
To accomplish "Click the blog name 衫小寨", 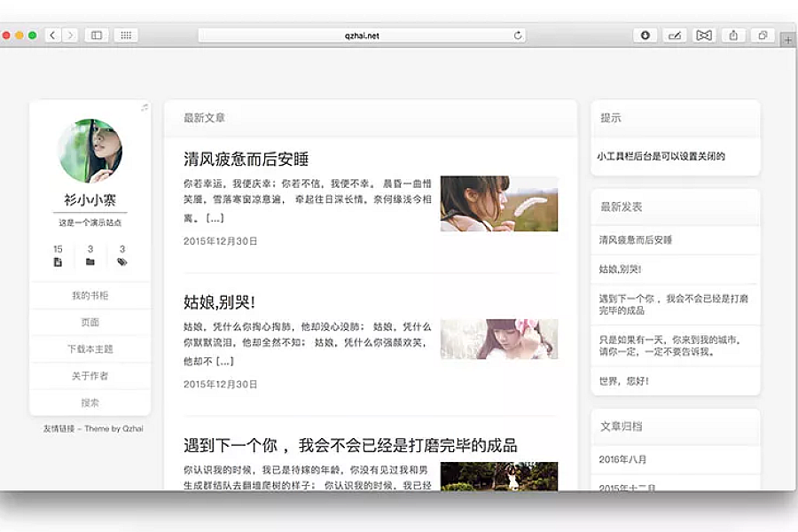I will (90, 199).
